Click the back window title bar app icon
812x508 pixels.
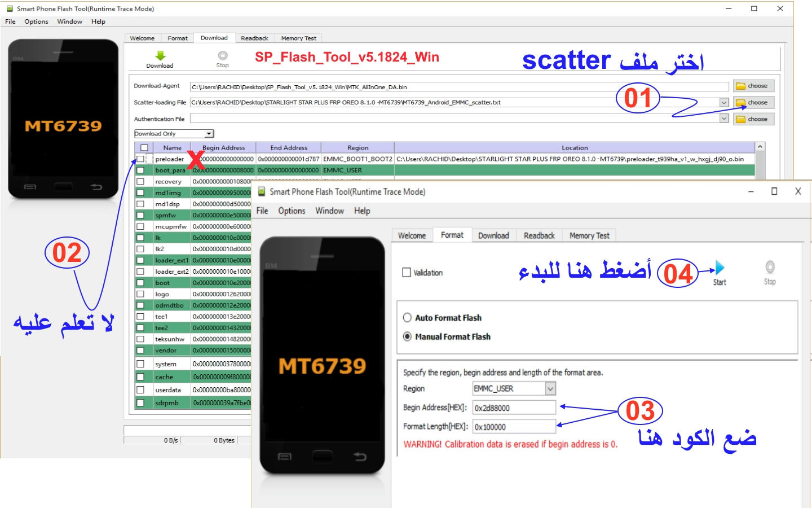click(x=10, y=8)
